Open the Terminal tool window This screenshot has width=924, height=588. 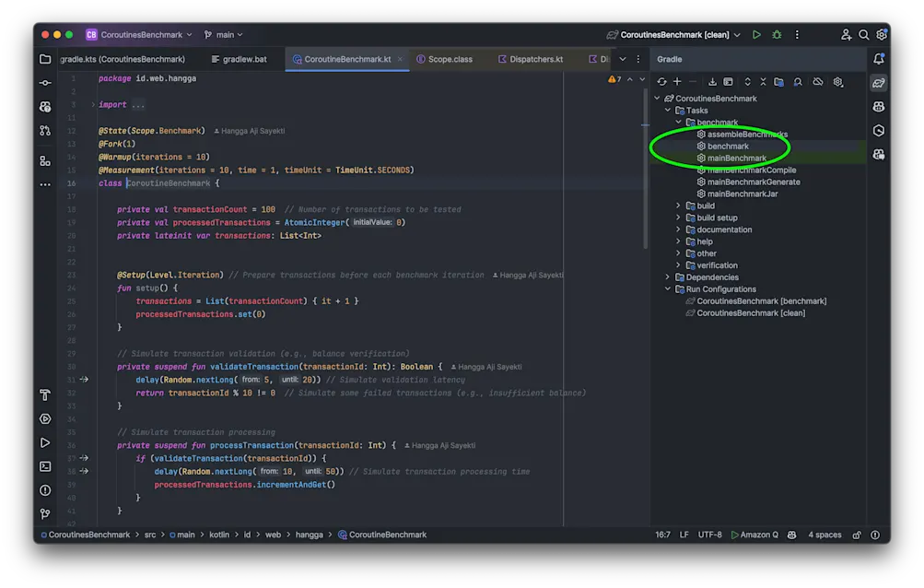point(45,466)
